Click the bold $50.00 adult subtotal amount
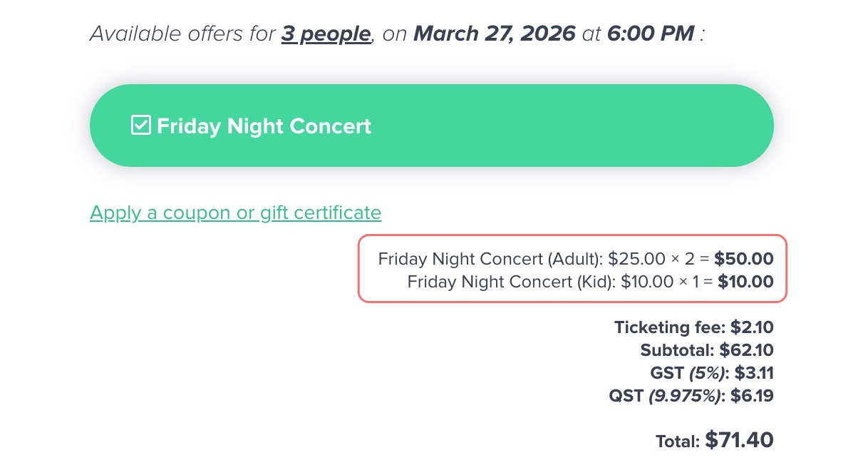The width and height of the screenshot is (868, 475). pos(743,258)
